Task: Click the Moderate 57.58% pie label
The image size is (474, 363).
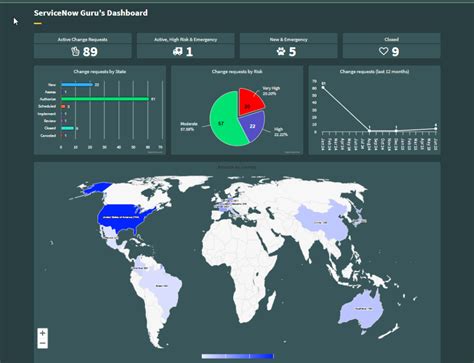Action: pyautogui.click(x=189, y=126)
